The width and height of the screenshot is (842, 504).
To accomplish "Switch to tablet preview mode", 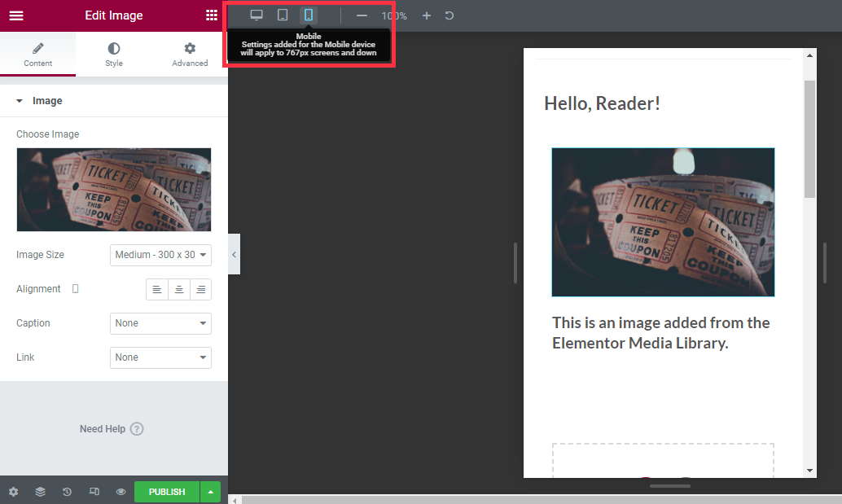I will [283, 15].
